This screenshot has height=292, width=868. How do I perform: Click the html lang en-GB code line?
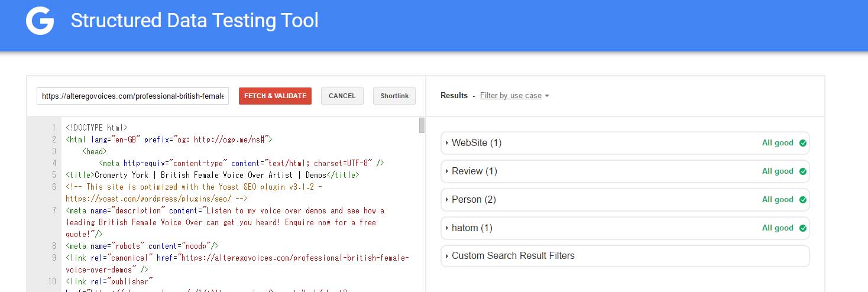pyautogui.click(x=169, y=139)
